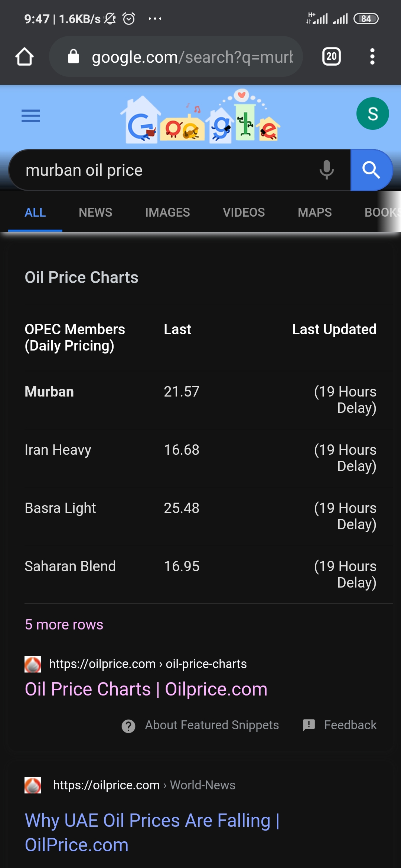
Task: Switch to the NEWS tab
Action: tap(95, 213)
